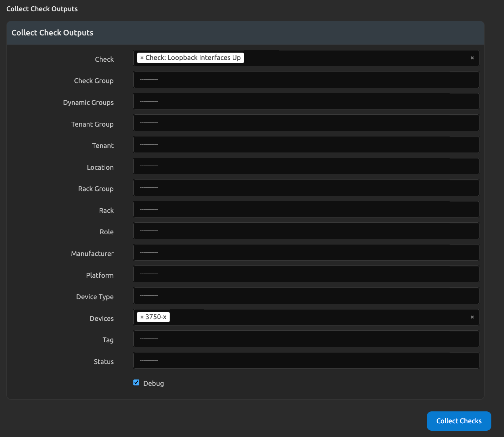Image resolution: width=504 pixels, height=437 pixels.
Task: Select the Location dropdown field
Action: point(306,166)
